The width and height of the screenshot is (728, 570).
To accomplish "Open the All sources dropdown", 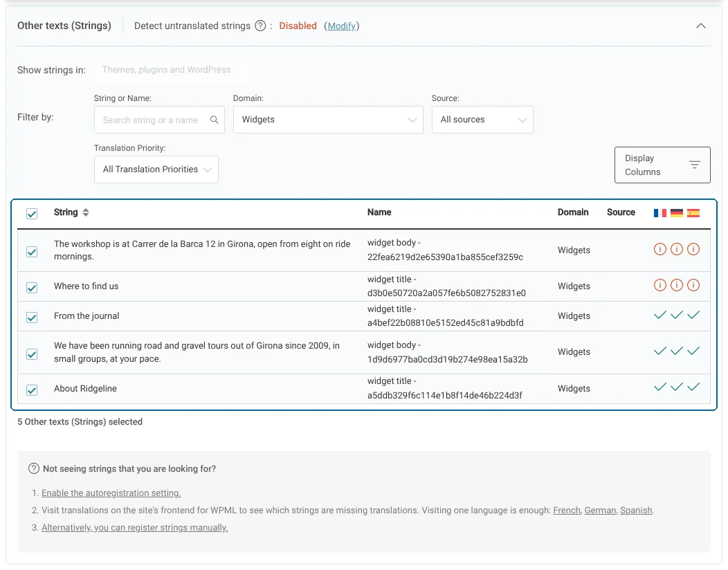I will coord(482,120).
